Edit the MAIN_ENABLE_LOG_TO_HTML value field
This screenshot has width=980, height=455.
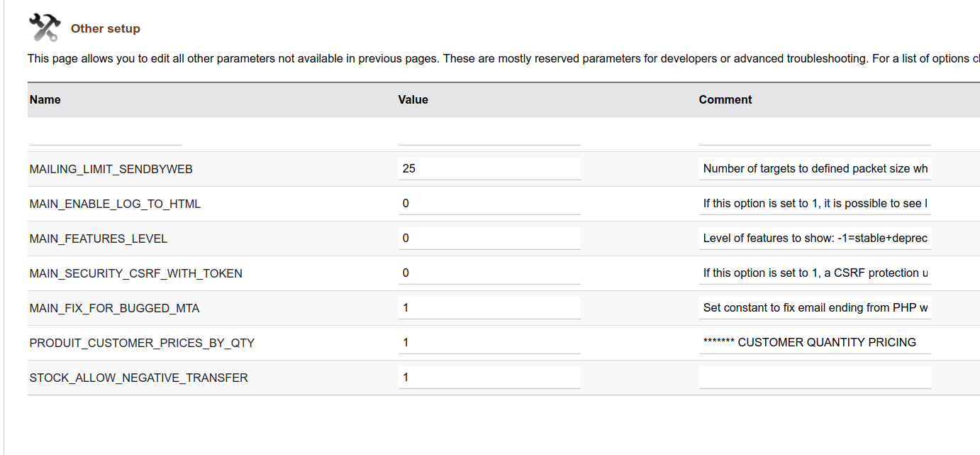(x=489, y=204)
